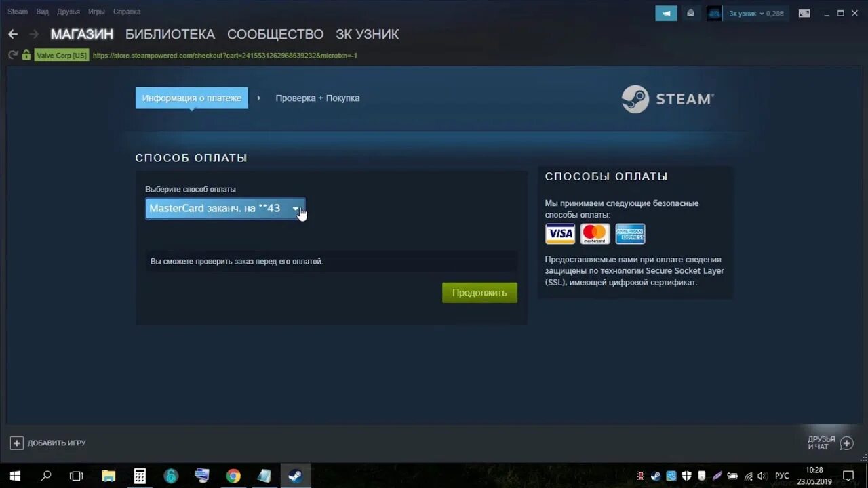The height and width of the screenshot is (488, 868).
Task: Click the purple feather tray icon
Action: [x=717, y=476]
